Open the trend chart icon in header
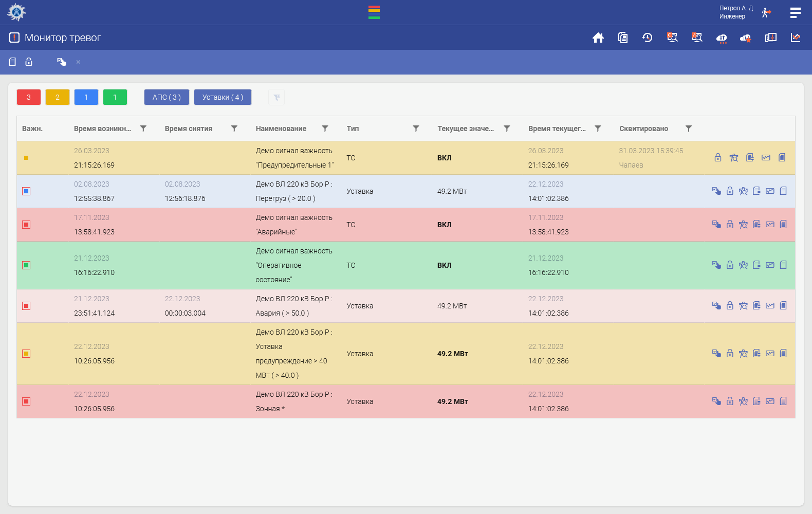812x514 pixels. click(x=796, y=38)
